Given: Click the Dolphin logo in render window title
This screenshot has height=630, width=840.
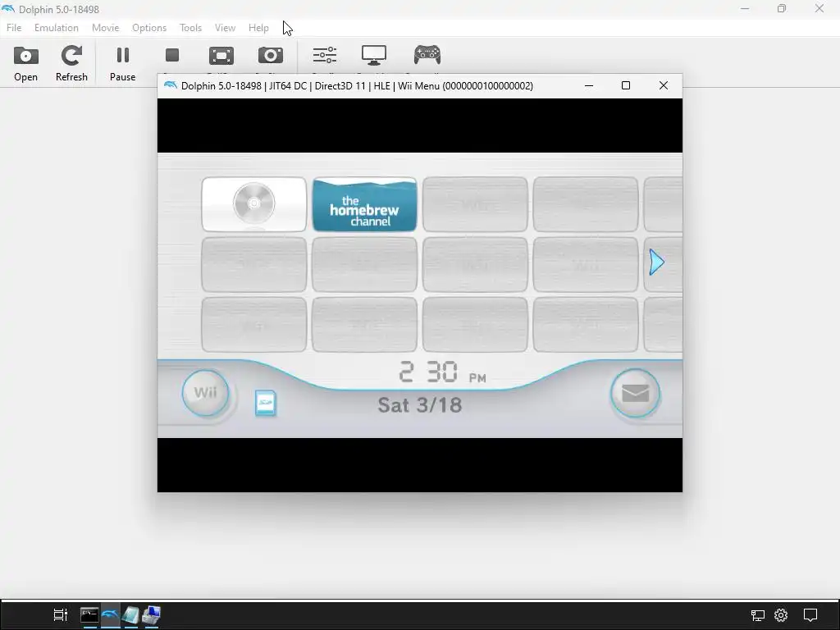Looking at the screenshot, I should [171, 85].
